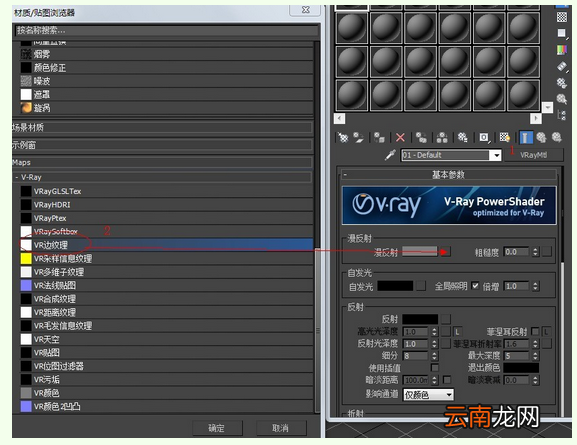Image resolution: width=577 pixels, height=445 pixels.
Task: Open the 退出颜色 color swatch
Action: pos(521,368)
